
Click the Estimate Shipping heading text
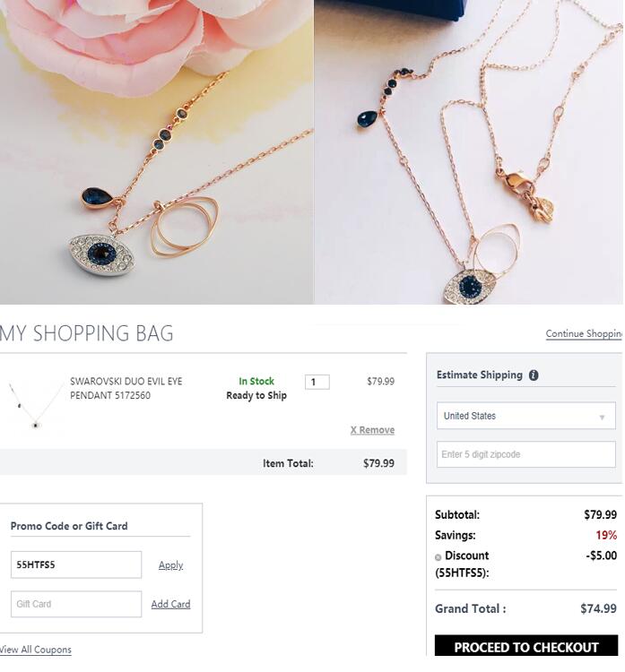[x=480, y=375]
